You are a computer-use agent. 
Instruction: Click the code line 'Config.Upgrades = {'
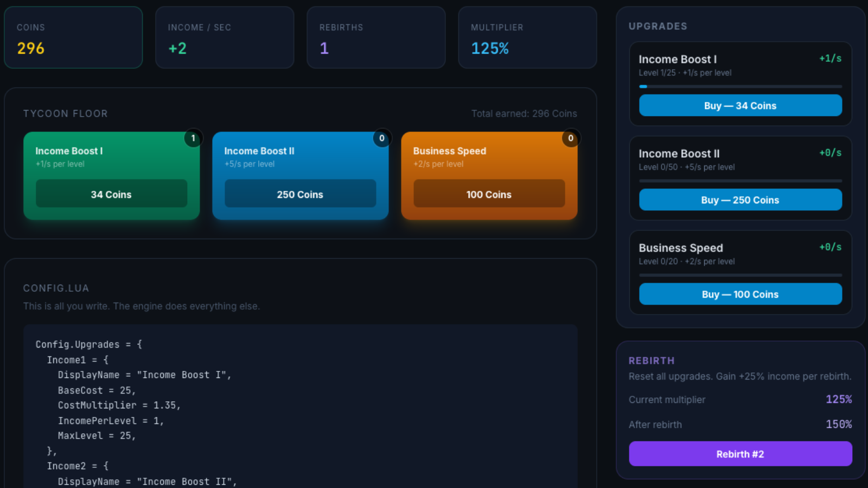click(x=88, y=344)
